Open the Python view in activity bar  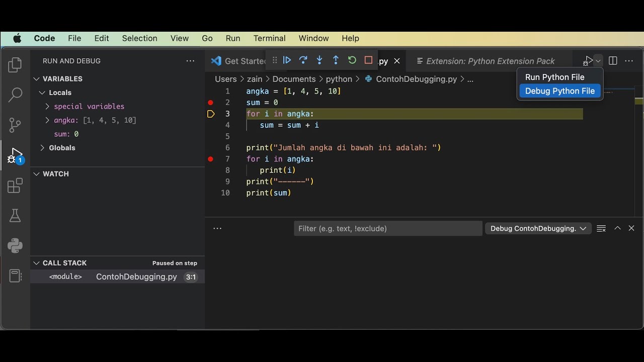(x=15, y=245)
